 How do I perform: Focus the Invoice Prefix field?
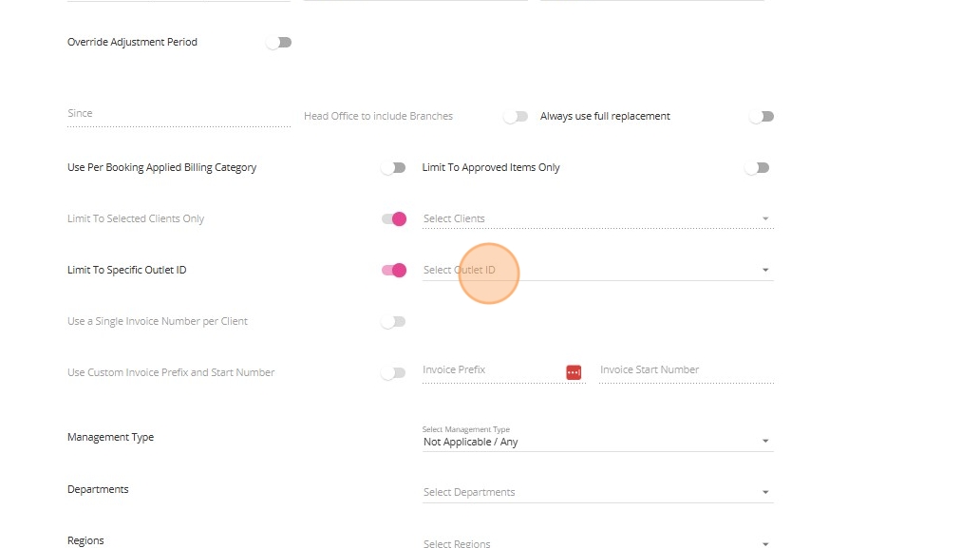pos(493,370)
